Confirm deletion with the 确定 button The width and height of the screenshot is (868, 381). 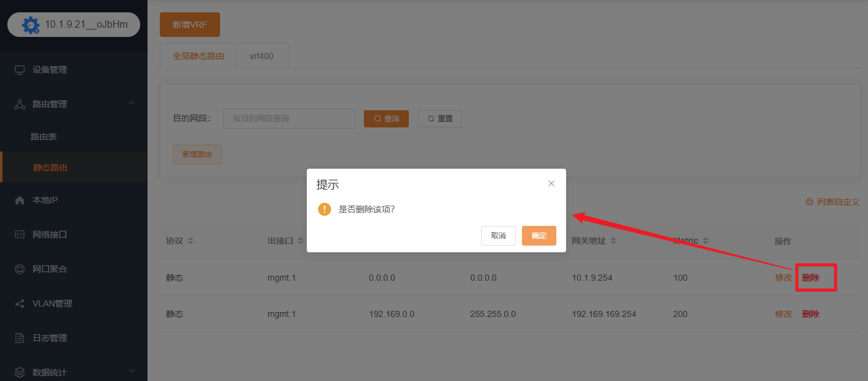point(539,236)
